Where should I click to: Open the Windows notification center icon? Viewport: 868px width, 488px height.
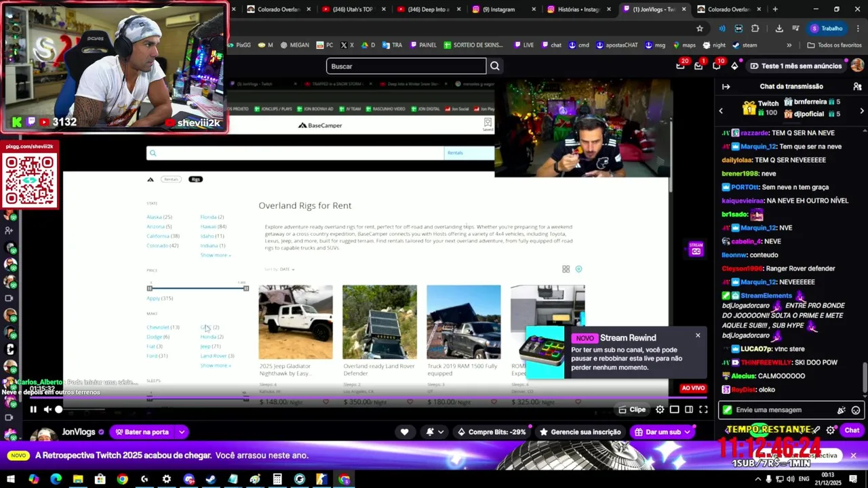click(x=853, y=479)
